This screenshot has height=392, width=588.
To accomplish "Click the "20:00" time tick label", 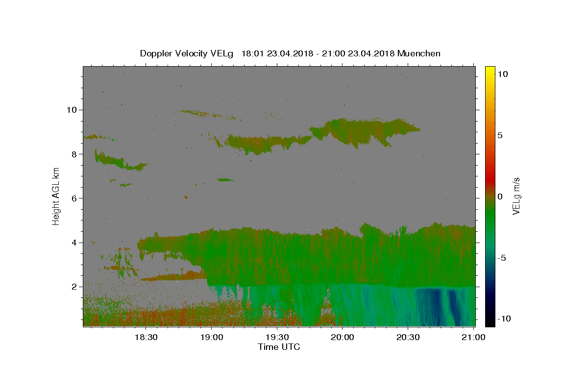I will coord(343,337).
